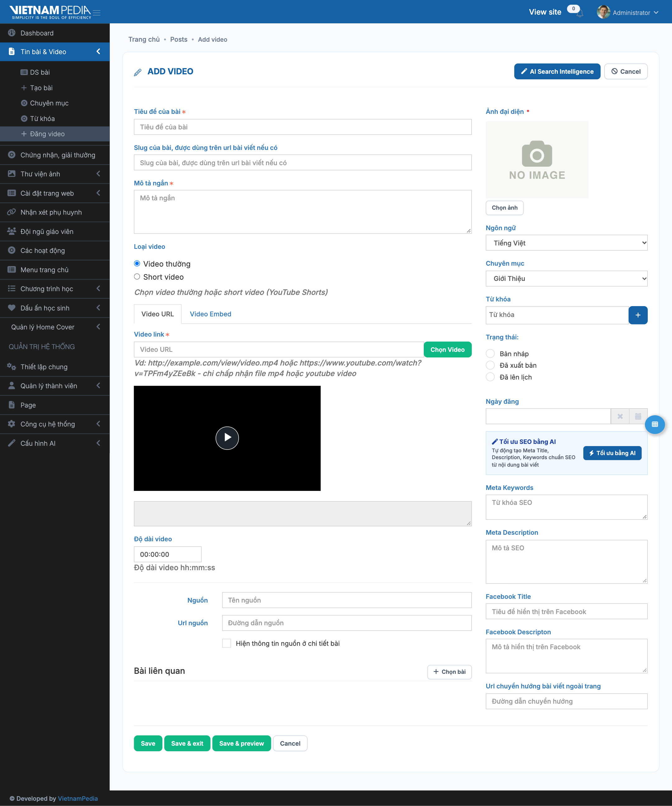Open Nhận xét phụ huynh sidebar item

(55, 212)
